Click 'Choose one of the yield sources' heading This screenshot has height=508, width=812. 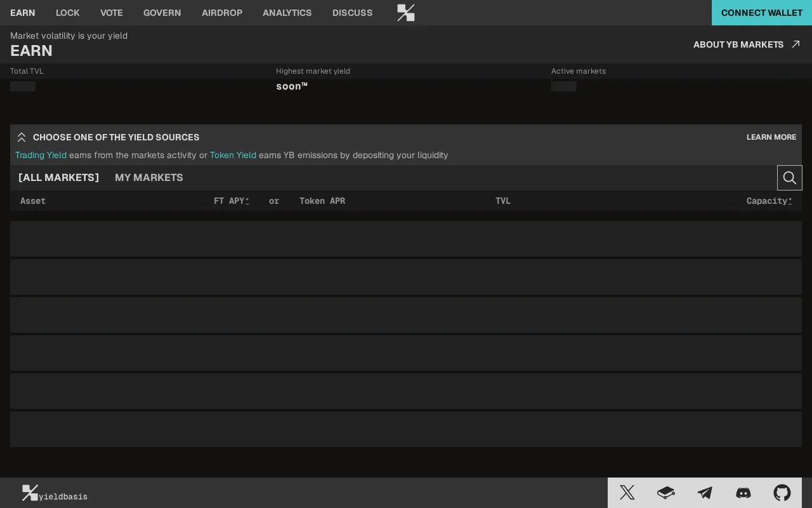tap(116, 137)
